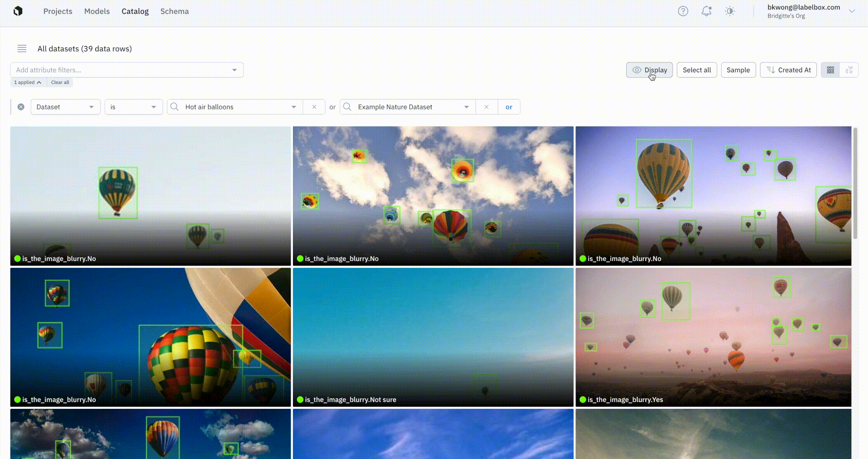Switch to cluster scatter view icon
Screen dimensions: 868x459
pyautogui.click(x=849, y=70)
